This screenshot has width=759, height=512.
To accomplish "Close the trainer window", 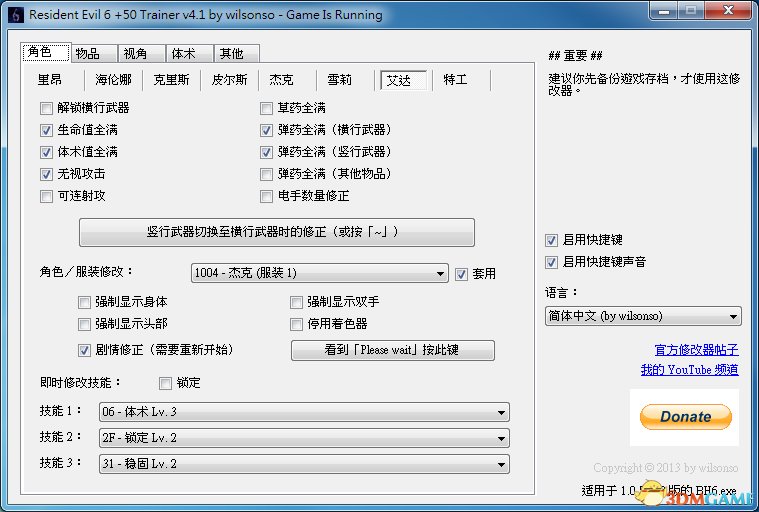I will (x=728, y=11).
